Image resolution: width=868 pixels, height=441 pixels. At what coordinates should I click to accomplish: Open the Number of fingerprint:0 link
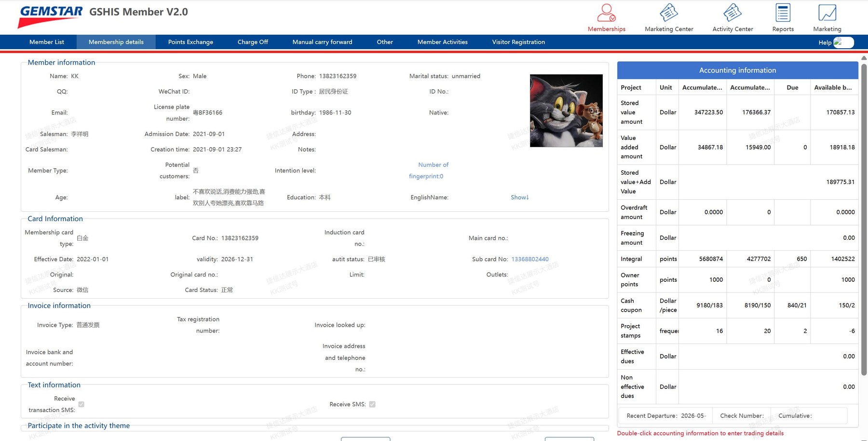coord(429,170)
